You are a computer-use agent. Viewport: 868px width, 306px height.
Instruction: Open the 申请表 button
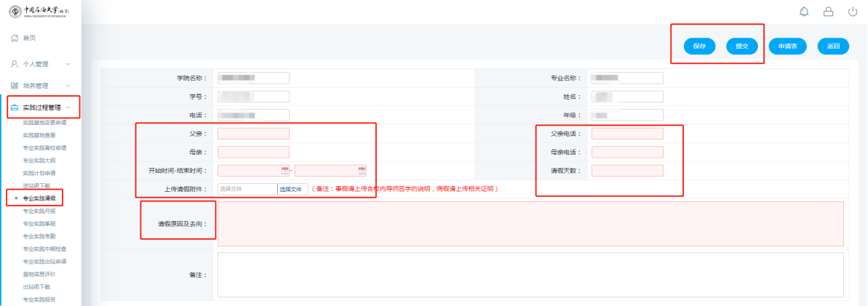click(x=787, y=46)
